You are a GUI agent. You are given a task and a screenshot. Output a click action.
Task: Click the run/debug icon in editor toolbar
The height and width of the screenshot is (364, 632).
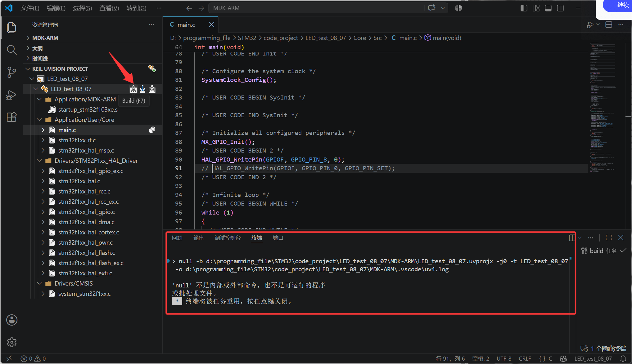click(x=590, y=25)
